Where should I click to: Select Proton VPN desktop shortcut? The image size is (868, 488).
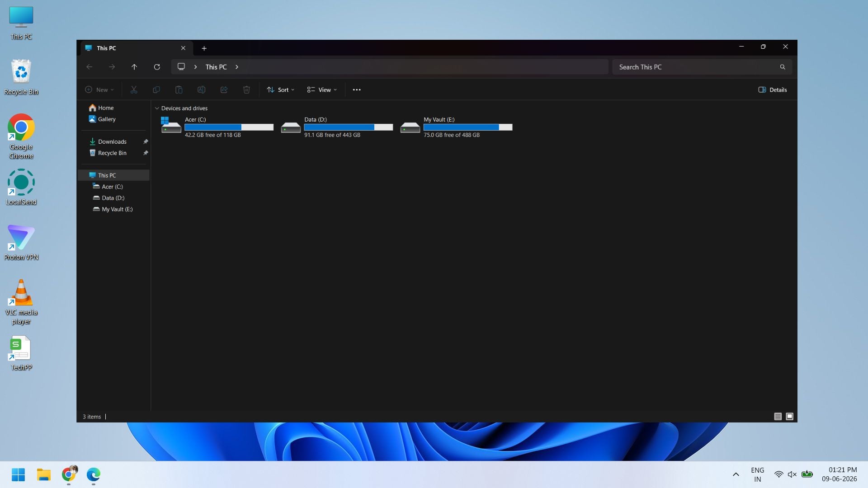point(21,243)
